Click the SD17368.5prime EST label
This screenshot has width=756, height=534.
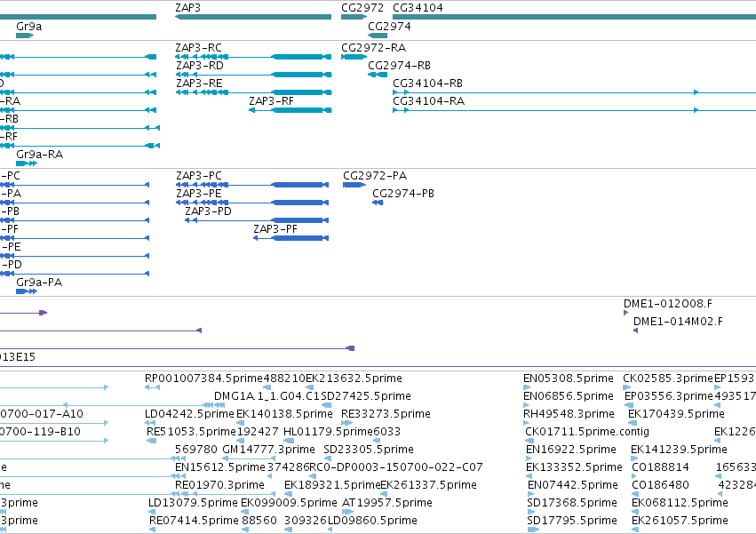tap(572, 503)
